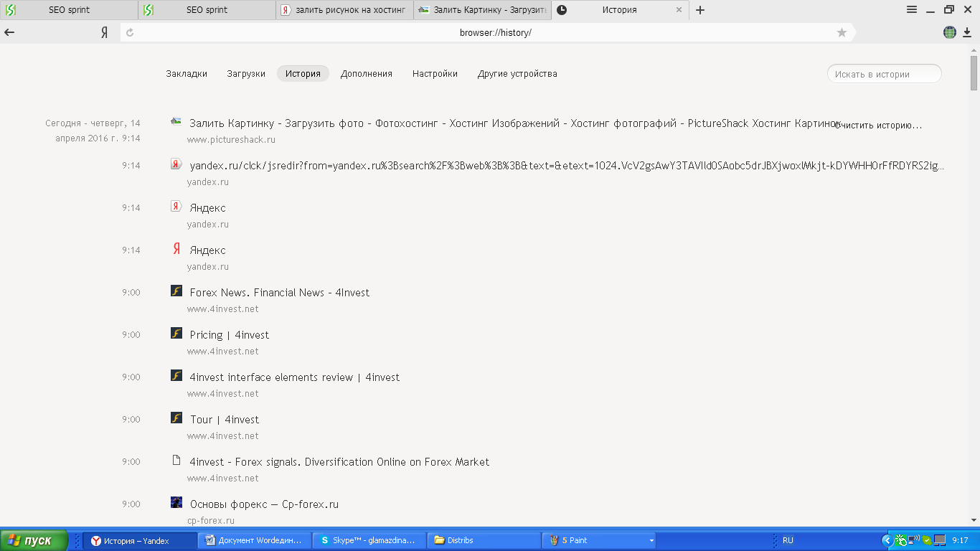Image resolution: width=980 pixels, height=551 pixels.
Task: Open the Другие устройства section
Action: (x=517, y=74)
